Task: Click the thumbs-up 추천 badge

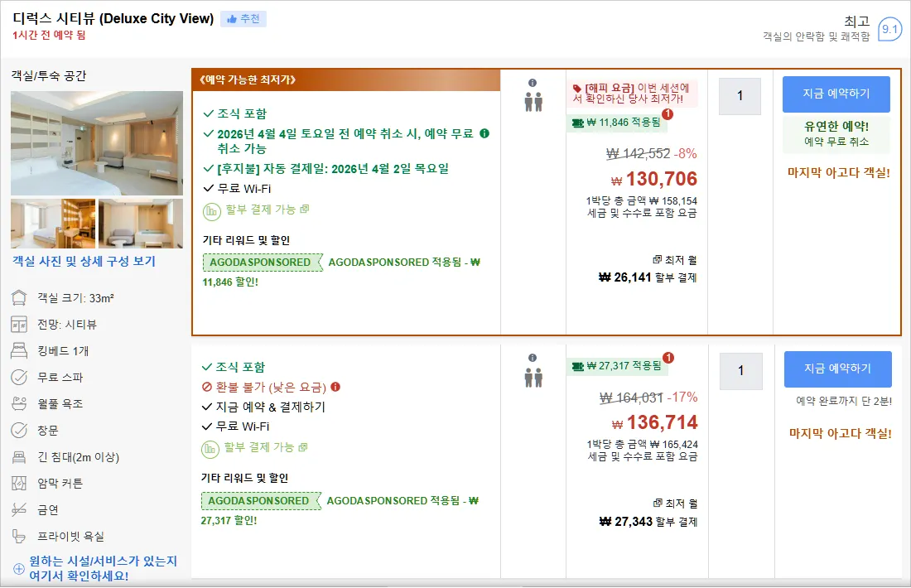Action: (243, 19)
